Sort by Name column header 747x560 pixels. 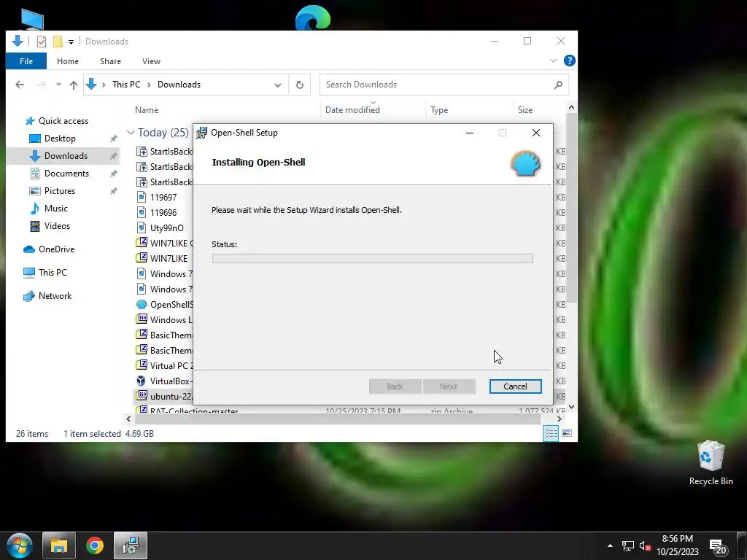coord(147,110)
